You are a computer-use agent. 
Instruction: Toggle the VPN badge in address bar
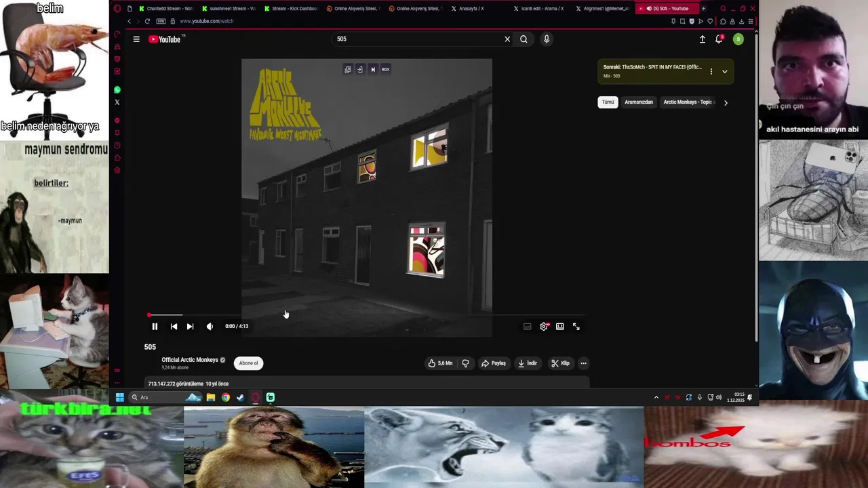(161, 22)
